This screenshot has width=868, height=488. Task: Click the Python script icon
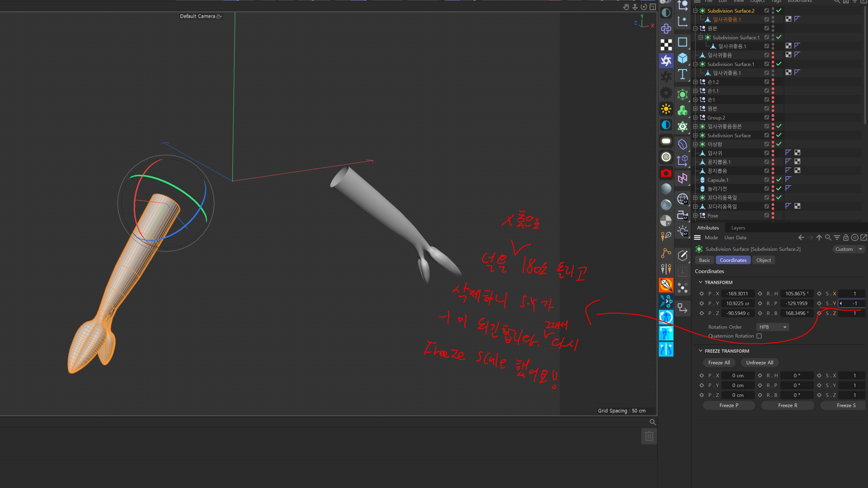coord(666,29)
